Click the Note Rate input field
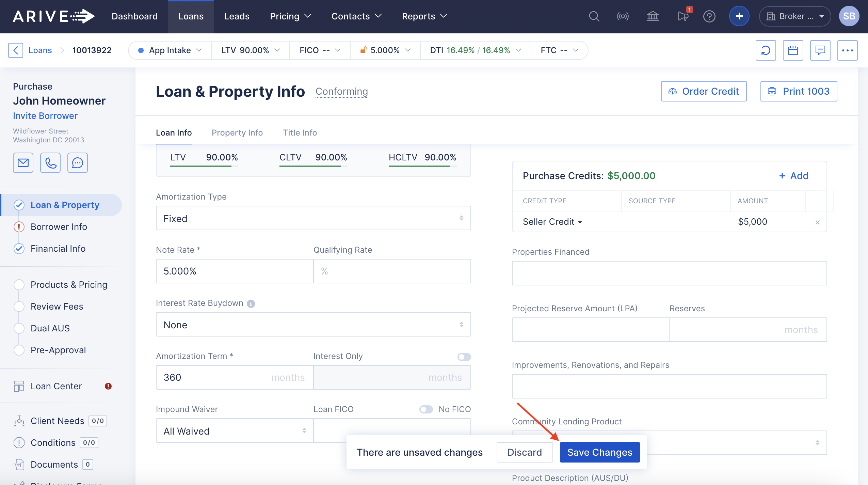 click(234, 271)
